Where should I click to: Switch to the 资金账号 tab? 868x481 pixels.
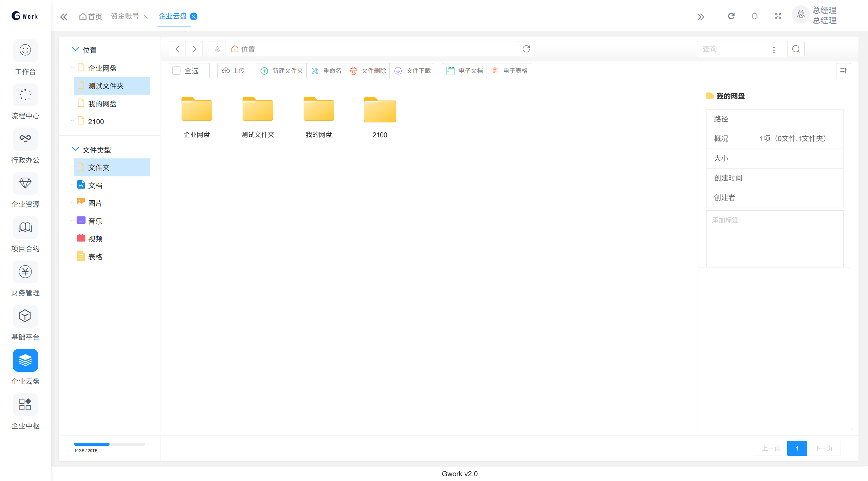[x=124, y=16]
